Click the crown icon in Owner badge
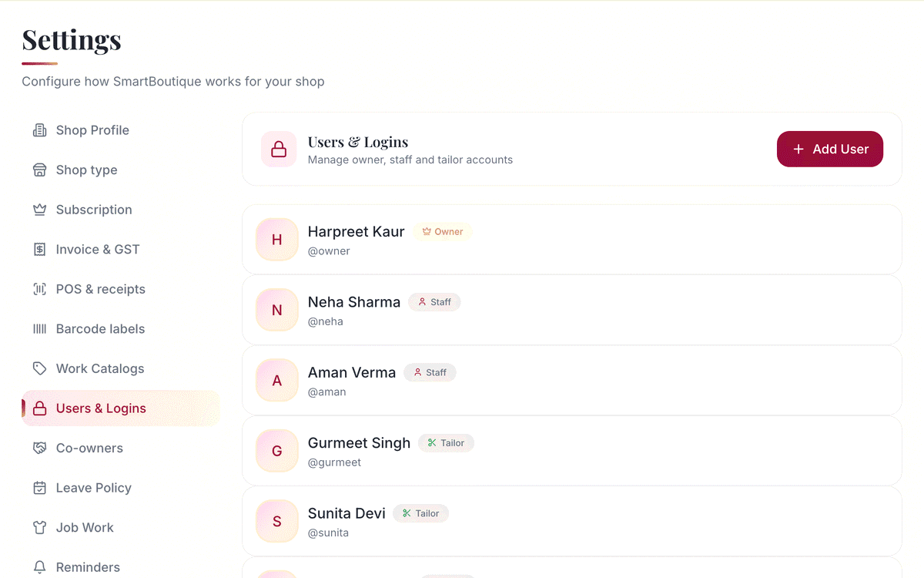 427,232
